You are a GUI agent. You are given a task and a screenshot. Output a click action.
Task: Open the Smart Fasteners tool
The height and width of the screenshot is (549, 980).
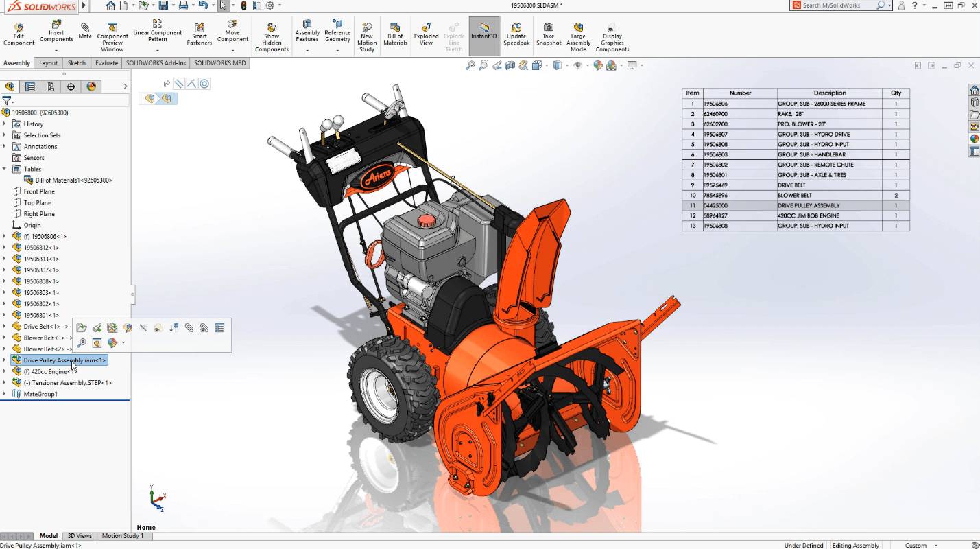tap(200, 34)
